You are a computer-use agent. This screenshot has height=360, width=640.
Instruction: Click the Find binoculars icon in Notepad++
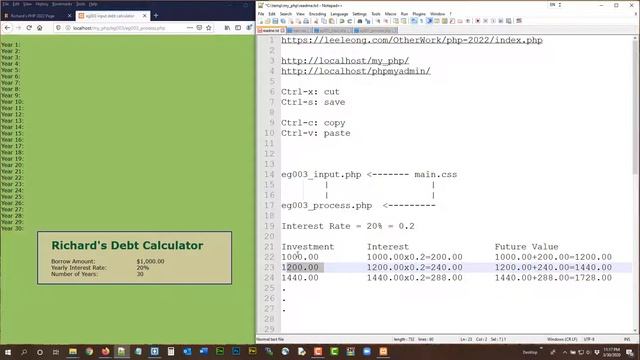click(360, 21)
